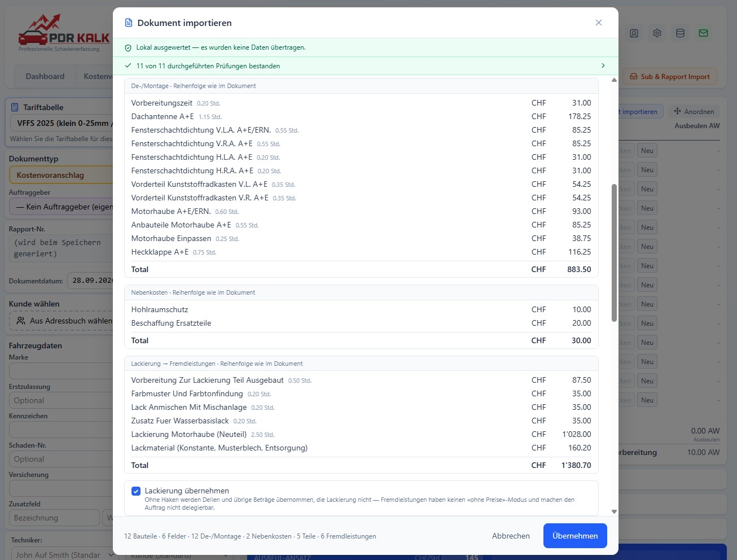
Task: Click the PDR KALK logo
Action: [x=64, y=33]
